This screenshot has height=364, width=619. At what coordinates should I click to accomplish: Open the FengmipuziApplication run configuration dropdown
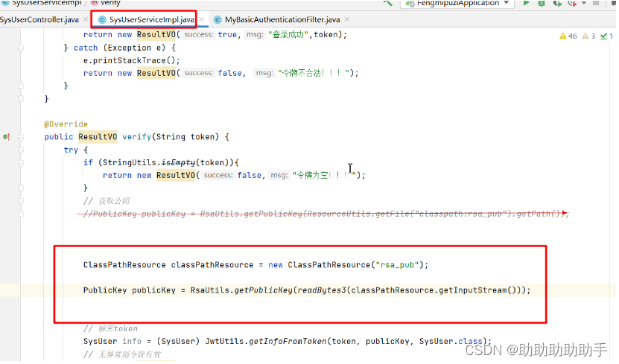tap(457, 3)
